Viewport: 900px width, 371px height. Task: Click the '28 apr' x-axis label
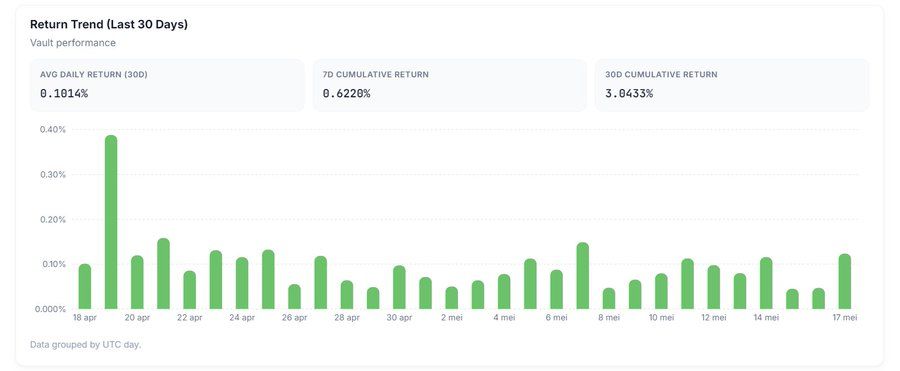coord(347,317)
